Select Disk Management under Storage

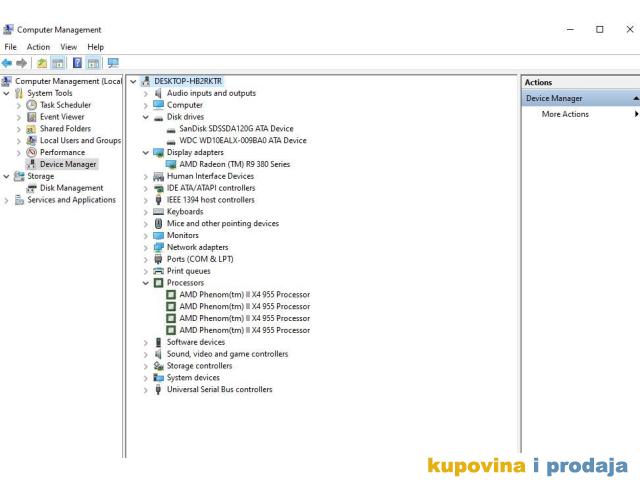(71, 188)
